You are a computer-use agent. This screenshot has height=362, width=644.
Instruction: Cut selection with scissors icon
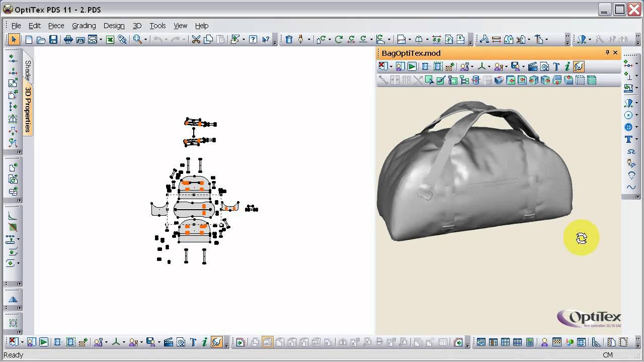point(196,39)
